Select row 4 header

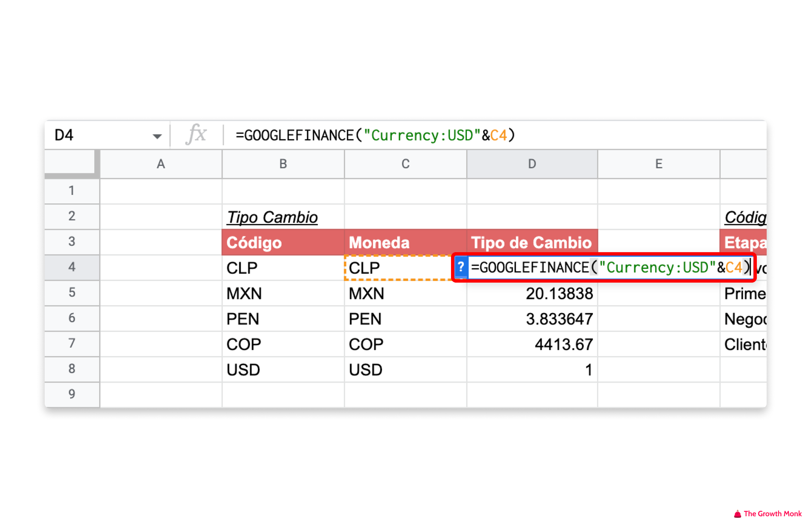(x=72, y=267)
